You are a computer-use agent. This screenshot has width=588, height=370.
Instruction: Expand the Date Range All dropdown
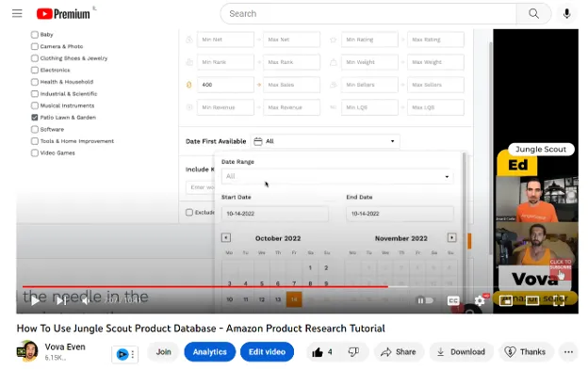(x=337, y=176)
